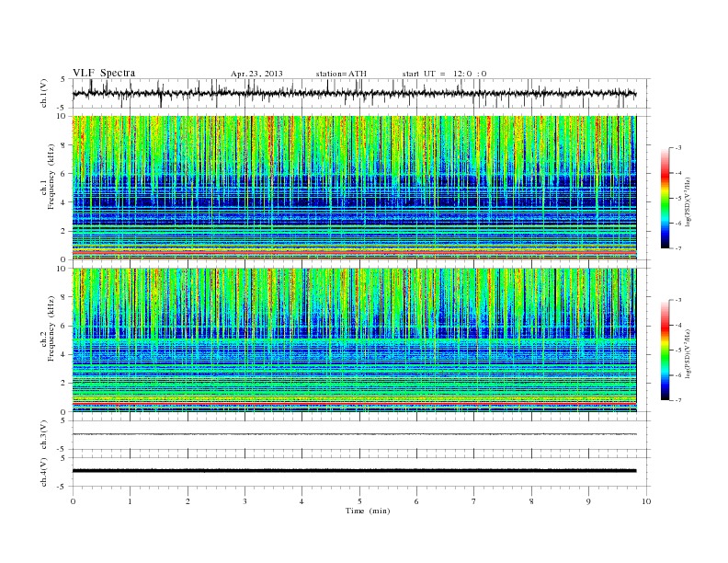Click the "start UT = 12: 0 : 0" label
The image size is (728, 563).
point(444,74)
